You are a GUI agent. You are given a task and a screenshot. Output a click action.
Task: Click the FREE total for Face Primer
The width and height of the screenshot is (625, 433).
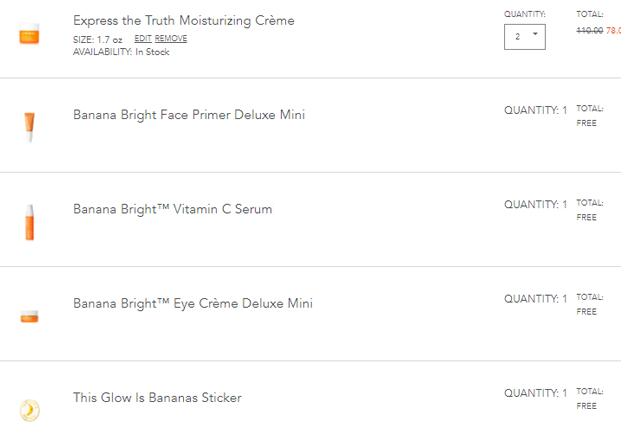[586, 123]
